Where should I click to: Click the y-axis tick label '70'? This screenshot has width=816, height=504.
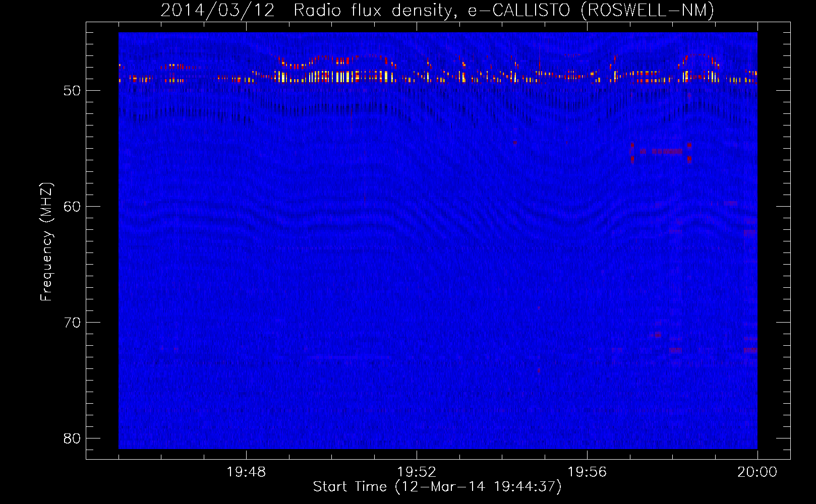[x=72, y=323]
